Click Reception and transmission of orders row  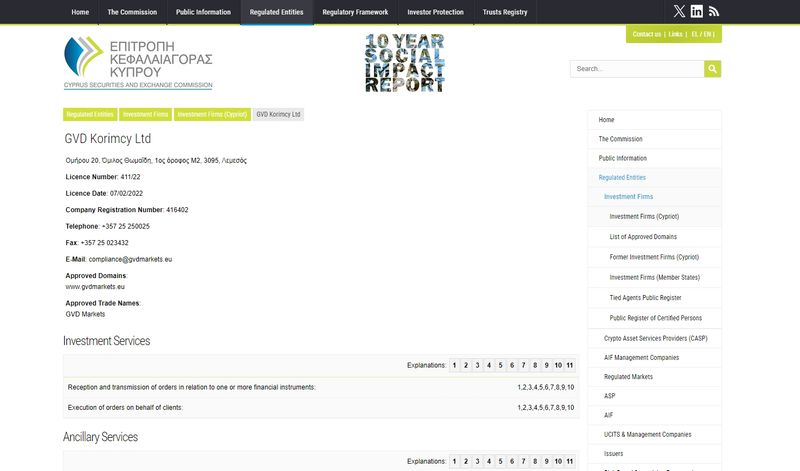point(321,387)
